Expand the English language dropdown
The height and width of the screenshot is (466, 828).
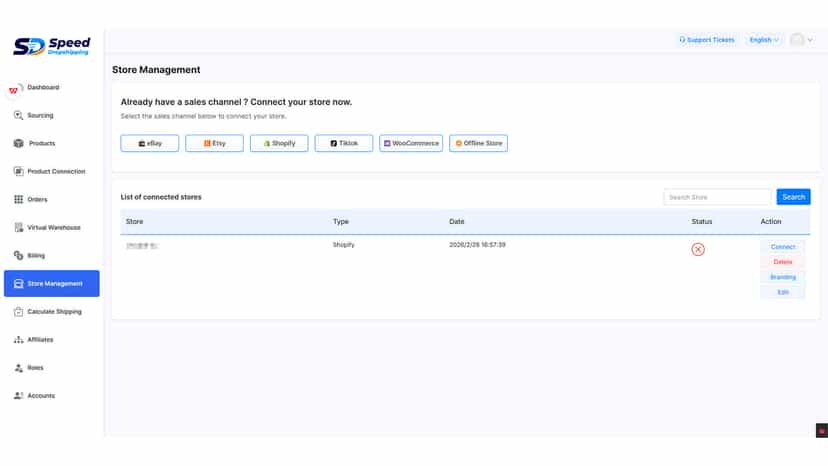[764, 40]
